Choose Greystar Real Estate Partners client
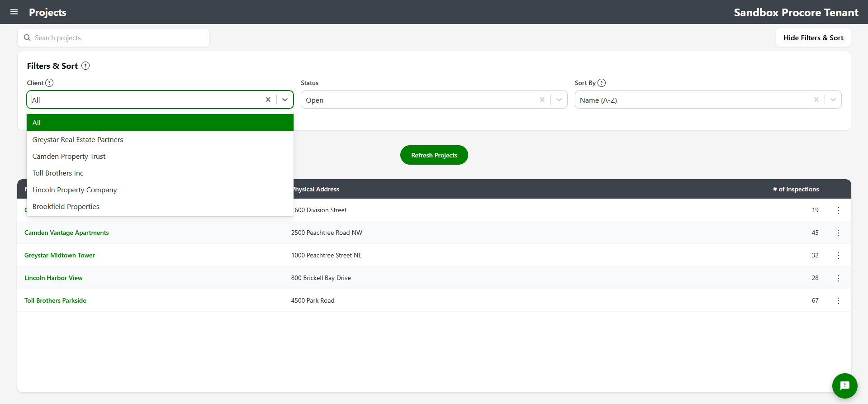868x404 pixels. (x=160, y=139)
